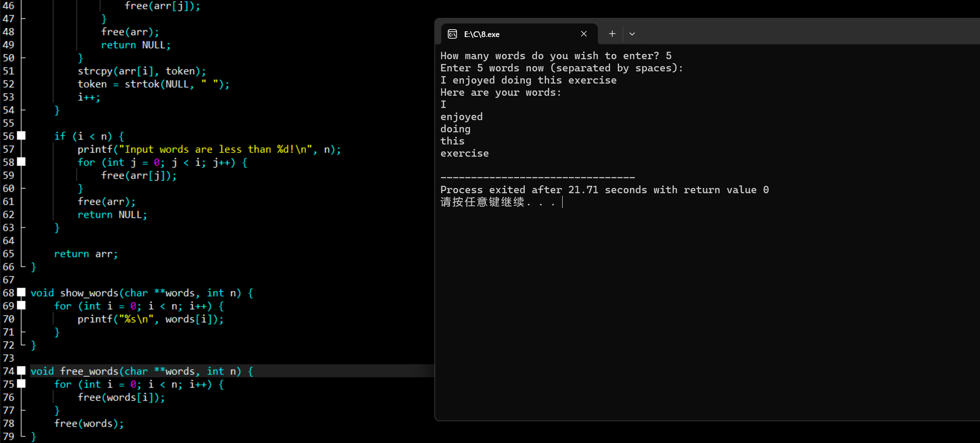Click 'Enter 5 words now' terminal line
Screen dimensions: 980x443
(562, 68)
